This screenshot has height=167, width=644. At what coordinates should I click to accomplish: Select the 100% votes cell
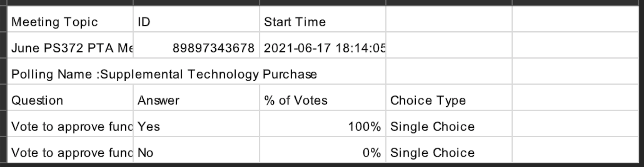(322, 123)
